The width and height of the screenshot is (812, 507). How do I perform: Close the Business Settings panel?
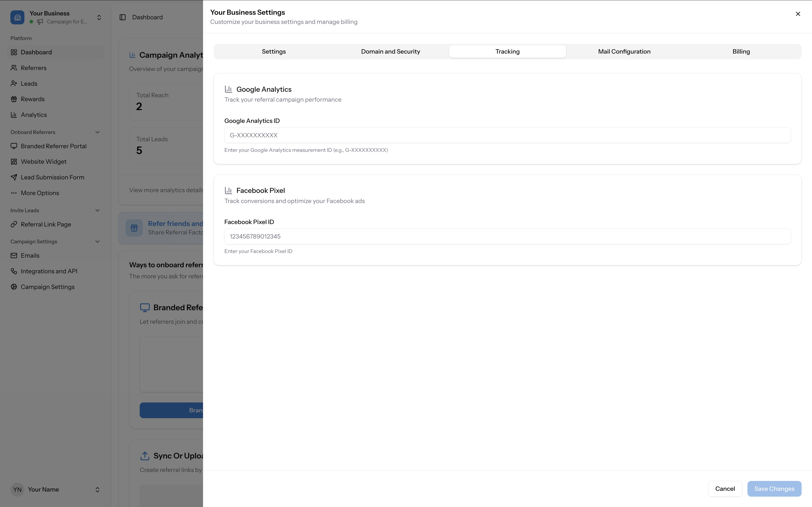(x=798, y=14)
